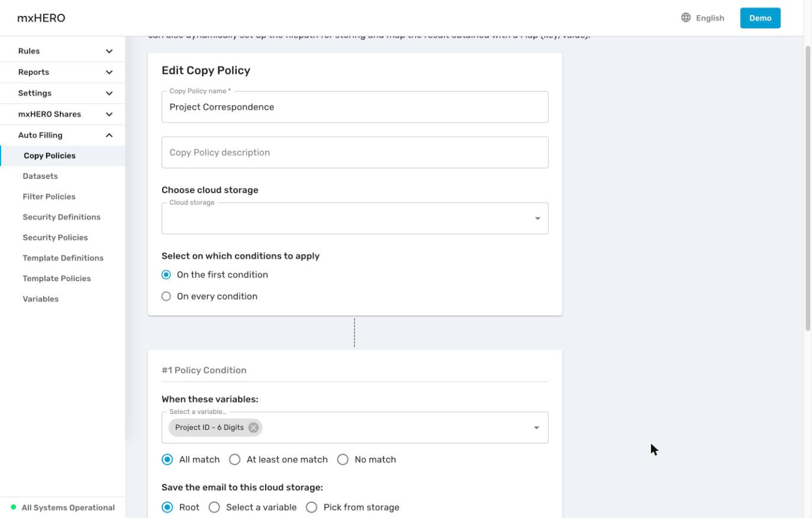812x518 pixels.
Task: Select Pick from storage radio
Action: click(312, 507)
